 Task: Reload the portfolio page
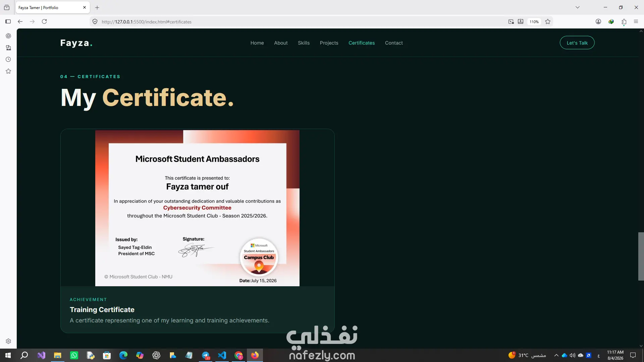click(x=44, y=21)
